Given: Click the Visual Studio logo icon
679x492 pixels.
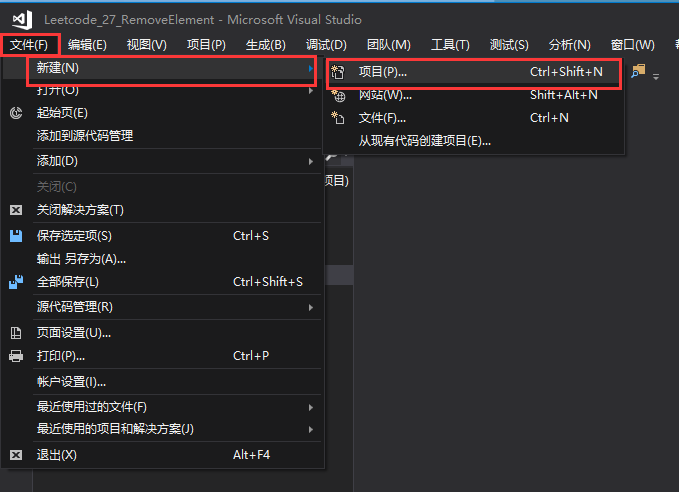Looking at the screenshot, I should (22, 19).
